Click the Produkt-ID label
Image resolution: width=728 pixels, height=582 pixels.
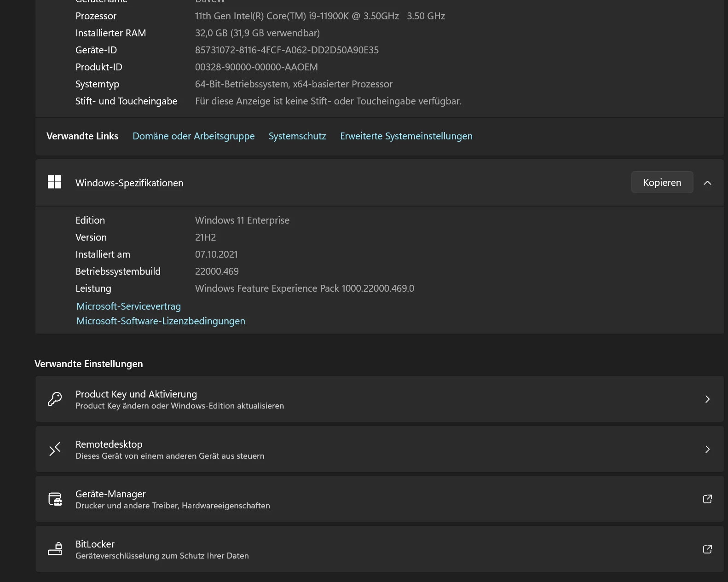pyautogui.click(x=99, y=67)
